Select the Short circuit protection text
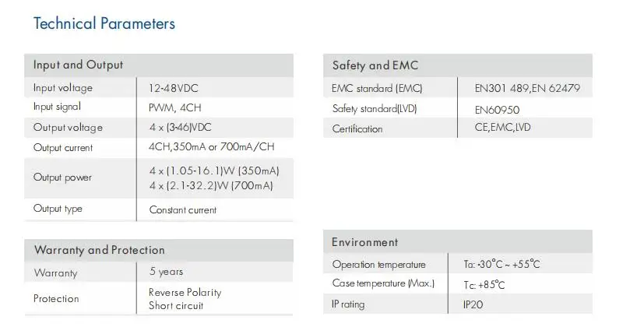The height and width of the screenshot is (334, 644). (176, 306)
